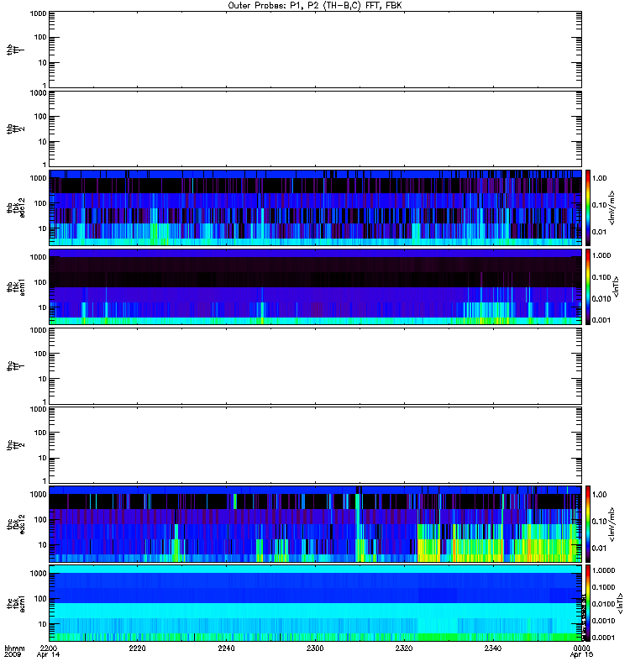The width and height of the screenshot is (630, 672).
Task: Click the '<|nT|>' unit label of thb scm1 color bar
Action: [617, 287]
